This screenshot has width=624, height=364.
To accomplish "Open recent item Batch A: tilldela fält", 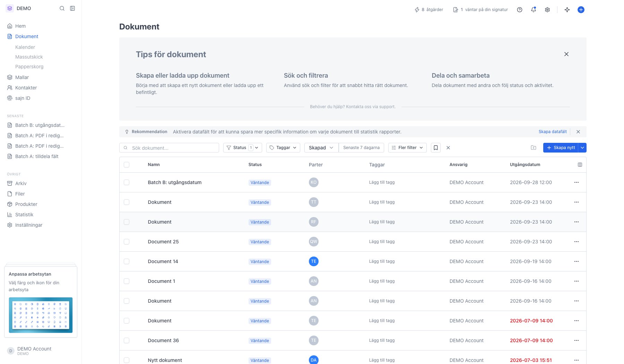I will point(37,156).
